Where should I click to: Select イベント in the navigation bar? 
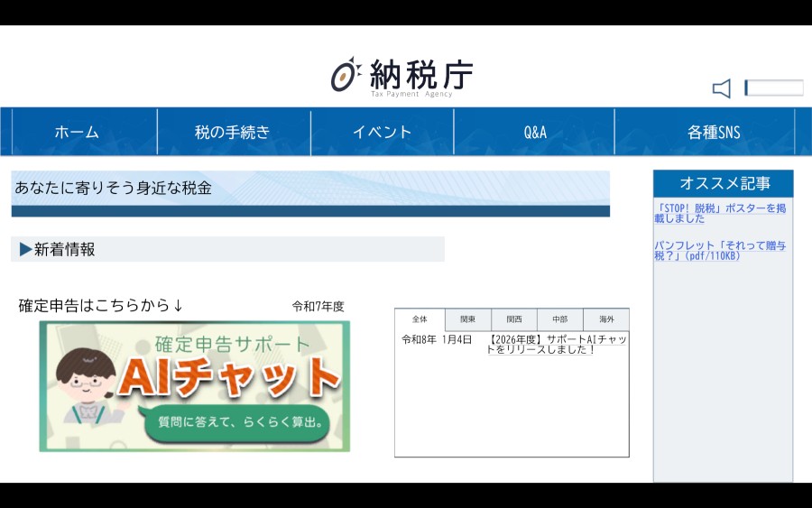coord(382,133)
